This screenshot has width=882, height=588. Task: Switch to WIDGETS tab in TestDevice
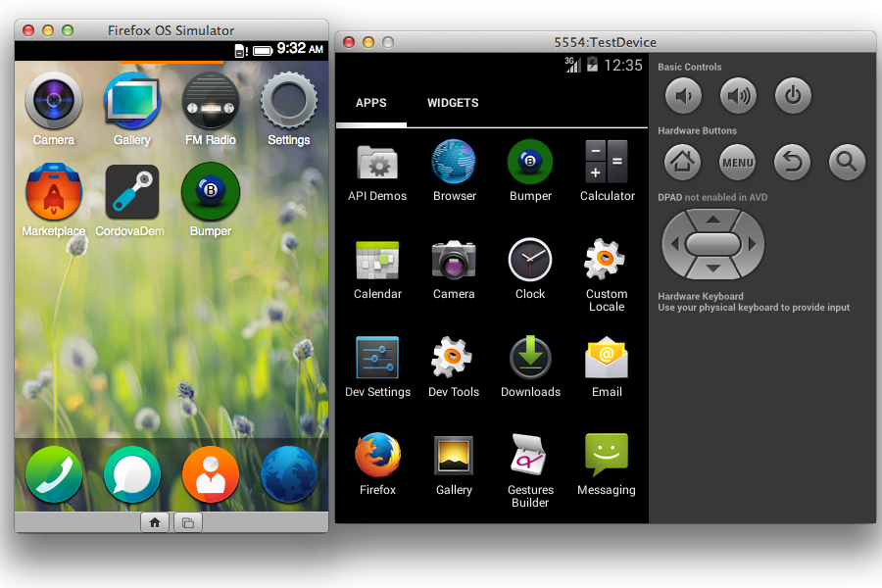pos(453,103)
